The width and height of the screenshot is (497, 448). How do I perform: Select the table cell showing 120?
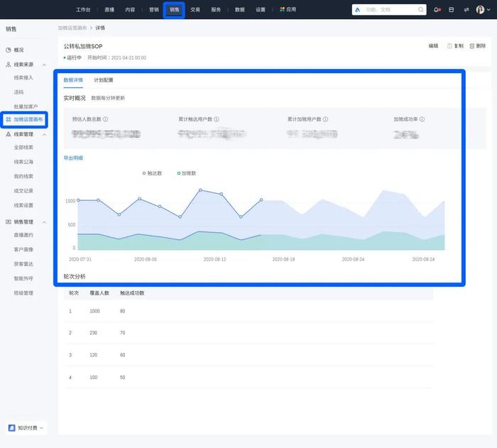93,355
